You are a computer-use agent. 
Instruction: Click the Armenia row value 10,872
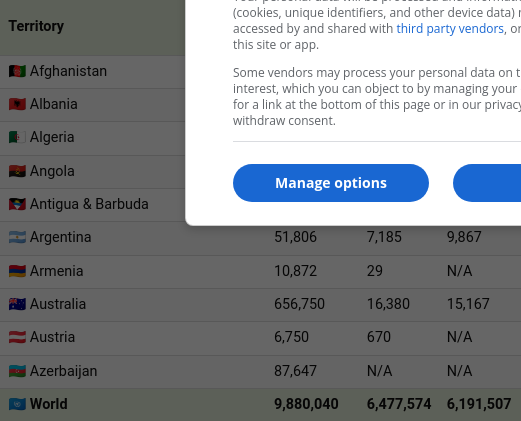click(x=295, y=271)
